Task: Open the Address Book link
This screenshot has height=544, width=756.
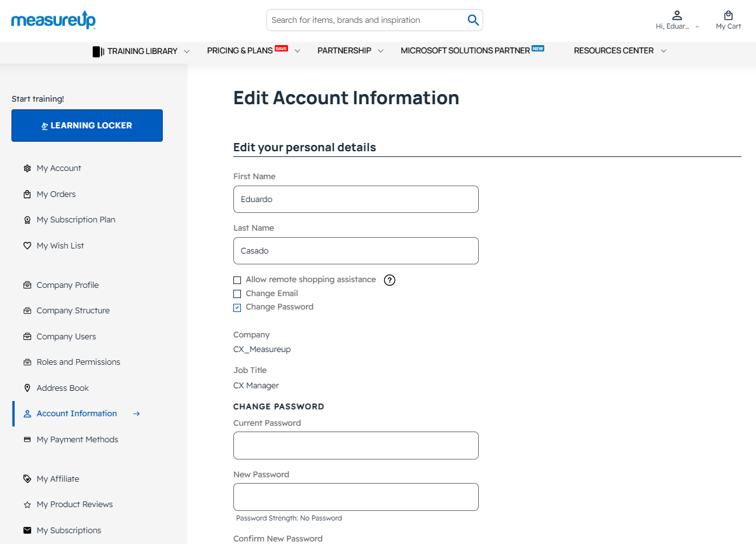Action: 63,388
